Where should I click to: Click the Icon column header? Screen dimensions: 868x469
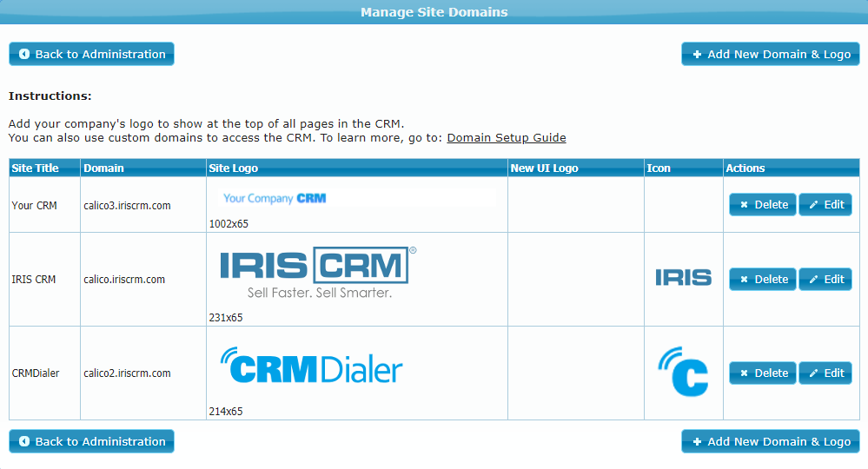click(x=684, y=168)
